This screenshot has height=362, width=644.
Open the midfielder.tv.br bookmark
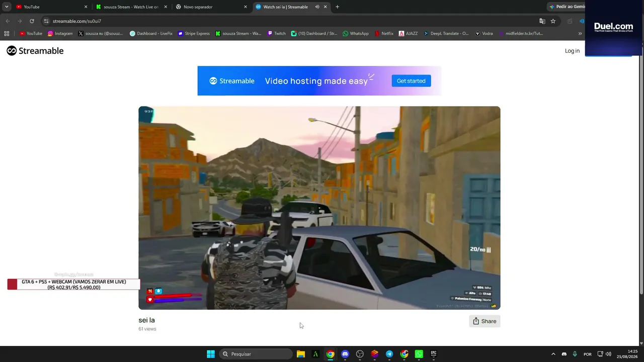[521, 34]
